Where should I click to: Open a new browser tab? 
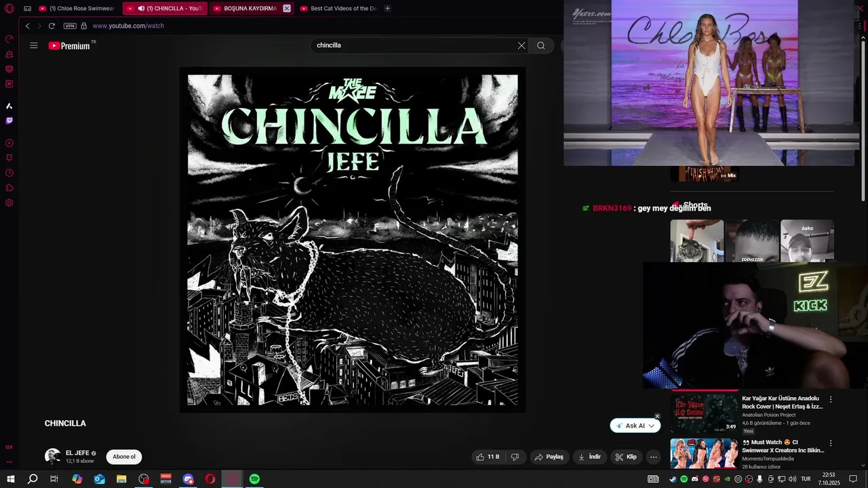point(387,9)
